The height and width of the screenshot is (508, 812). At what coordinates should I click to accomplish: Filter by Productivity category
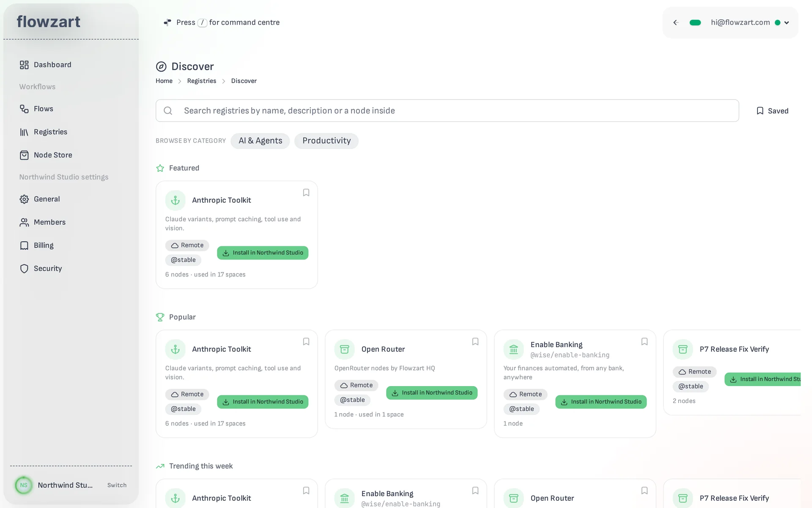[x=326, y=141]
